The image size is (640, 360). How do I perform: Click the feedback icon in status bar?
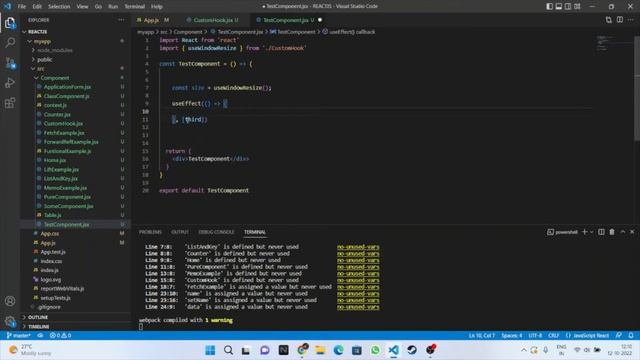pyautogui.click(x=619, y=336)
